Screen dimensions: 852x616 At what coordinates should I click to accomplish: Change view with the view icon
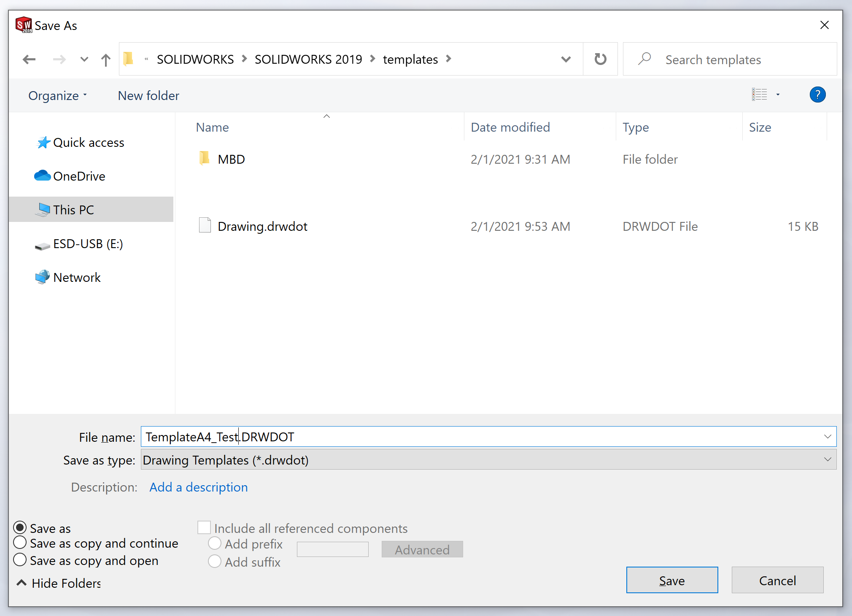pyautogui.click(x=759, y=95)
